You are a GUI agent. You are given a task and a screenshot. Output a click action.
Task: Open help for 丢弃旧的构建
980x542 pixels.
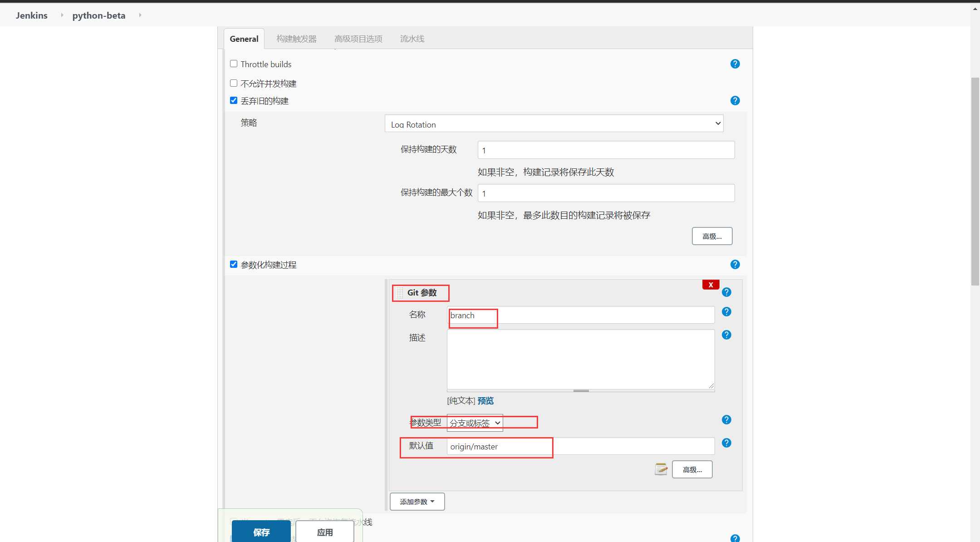735,101
